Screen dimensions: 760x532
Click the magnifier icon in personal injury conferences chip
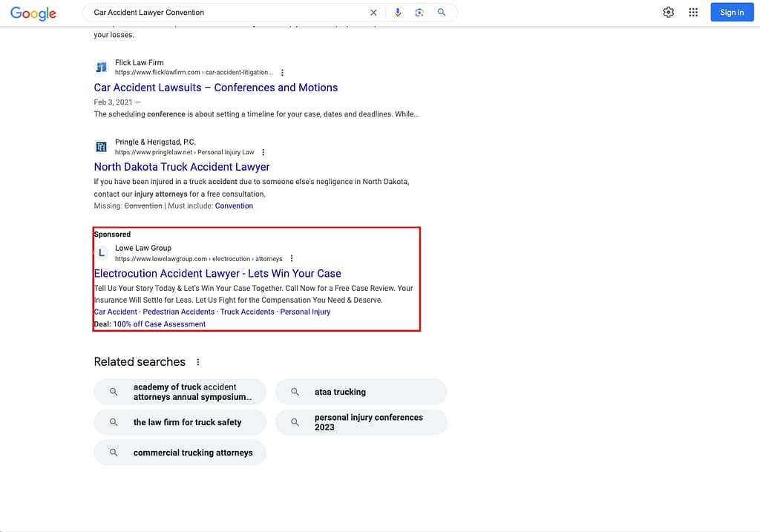click(x=295, y=422)
